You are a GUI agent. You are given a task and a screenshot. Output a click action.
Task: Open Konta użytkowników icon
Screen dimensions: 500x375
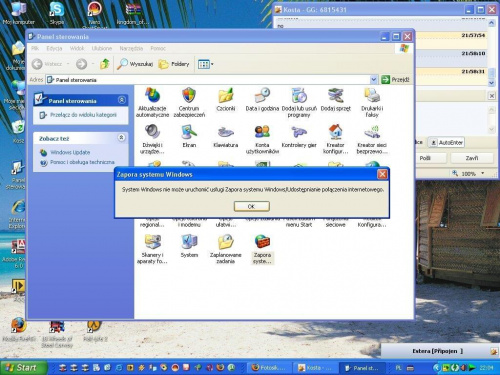[262, 139]
